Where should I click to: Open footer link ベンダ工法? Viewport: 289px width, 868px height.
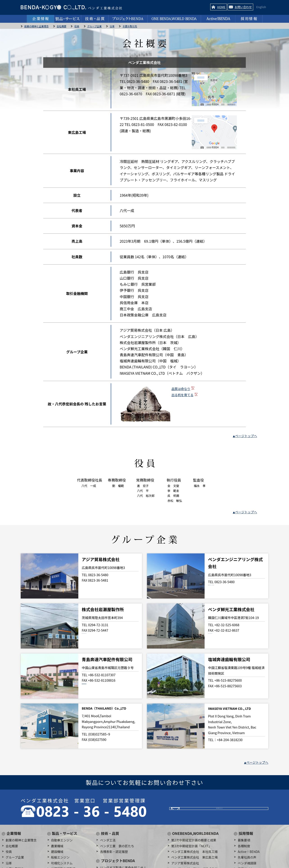(108, 840)
